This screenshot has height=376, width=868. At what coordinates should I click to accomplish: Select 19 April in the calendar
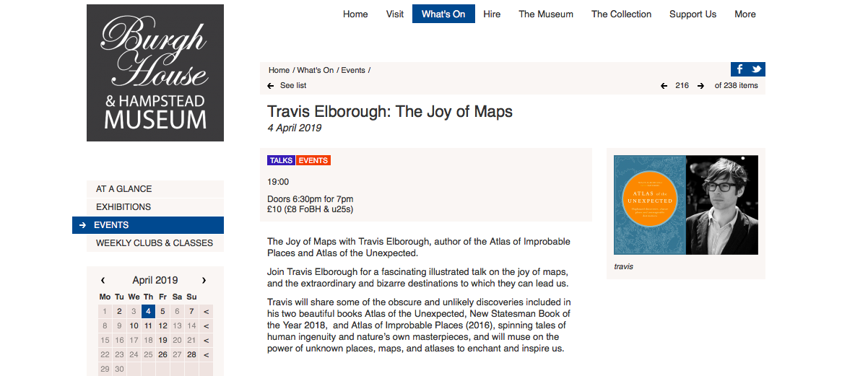pyautogui.click(x=162, y=341)
